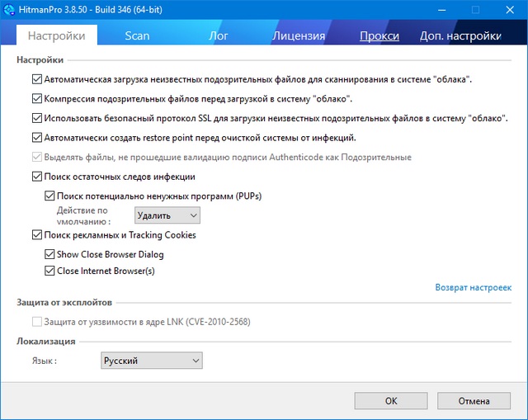
Task: Toggle Close Internet Browser(s) checkbox
Action: tap(49, 271)
